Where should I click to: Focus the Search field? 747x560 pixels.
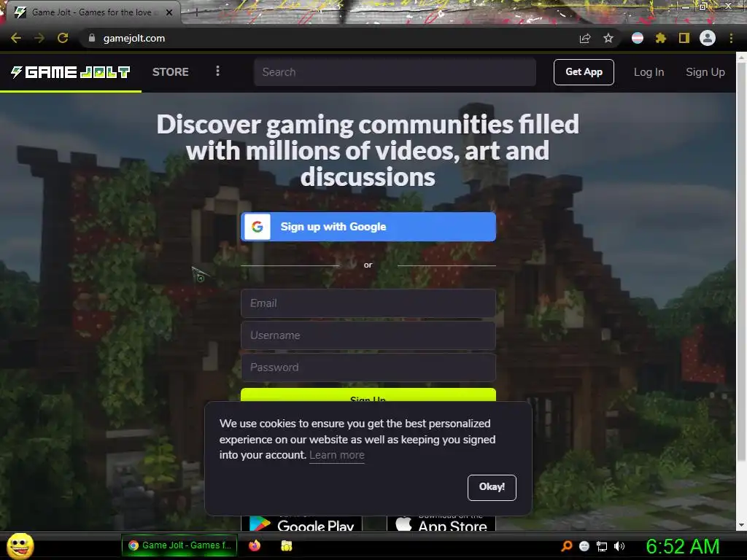click(x=395, y=72)
